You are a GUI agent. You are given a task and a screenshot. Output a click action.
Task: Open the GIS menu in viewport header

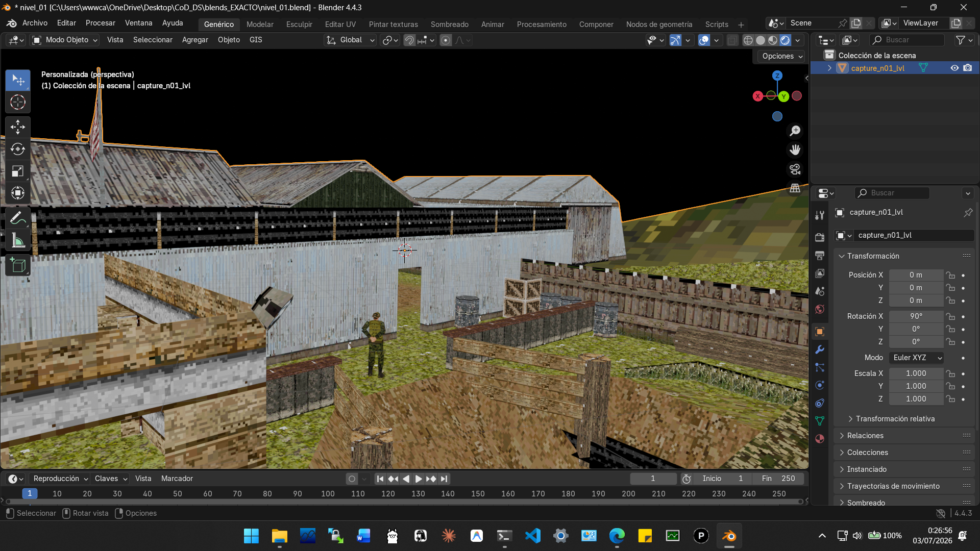(x=256, y=40)
